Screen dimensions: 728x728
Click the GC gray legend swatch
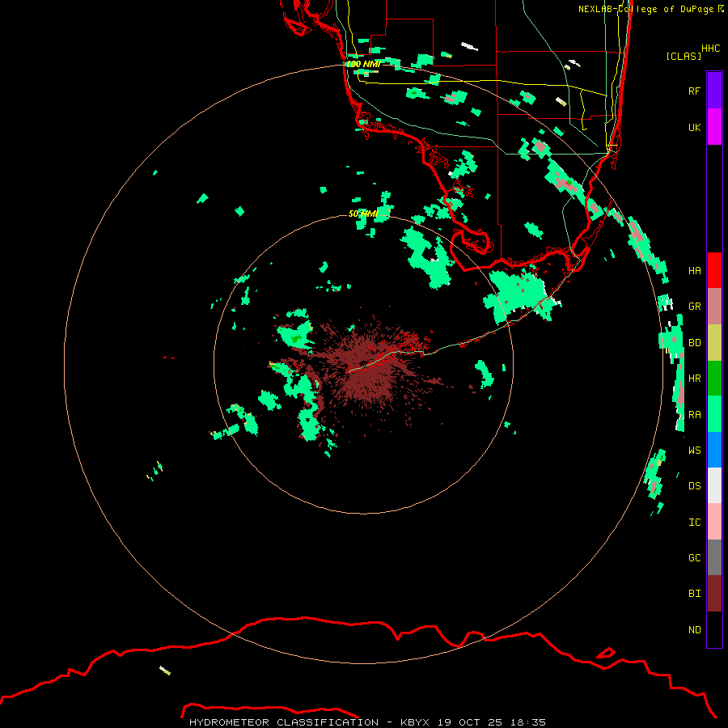(714, 557)
